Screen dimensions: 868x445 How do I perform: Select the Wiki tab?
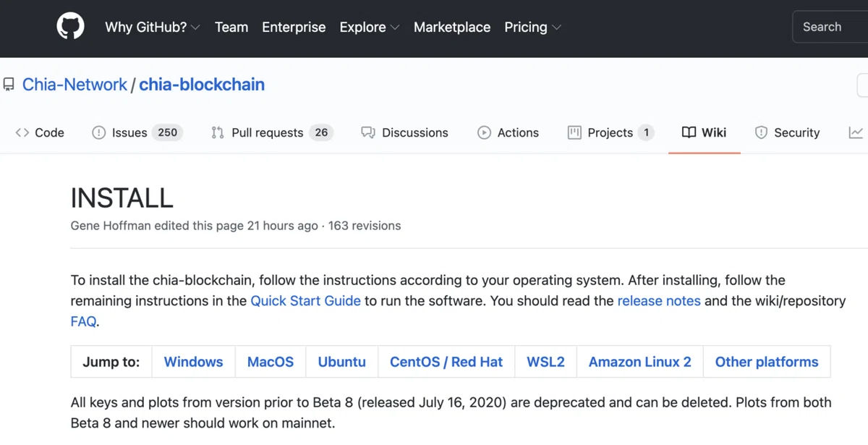coord(704,132)
